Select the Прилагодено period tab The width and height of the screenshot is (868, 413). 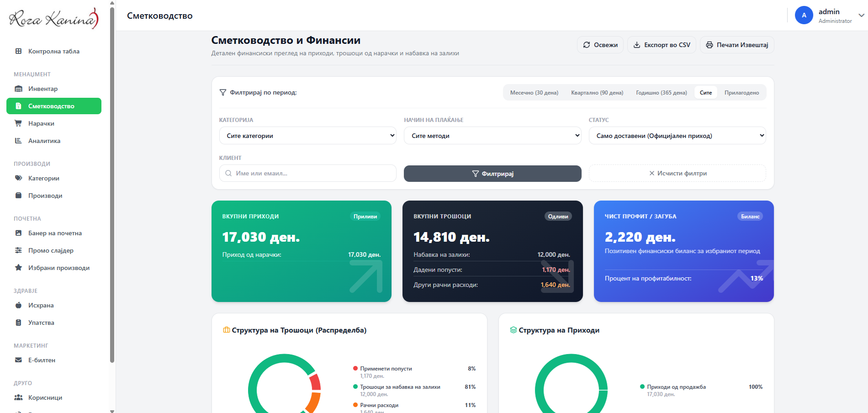pyautogui.click(x=742, y=93)
